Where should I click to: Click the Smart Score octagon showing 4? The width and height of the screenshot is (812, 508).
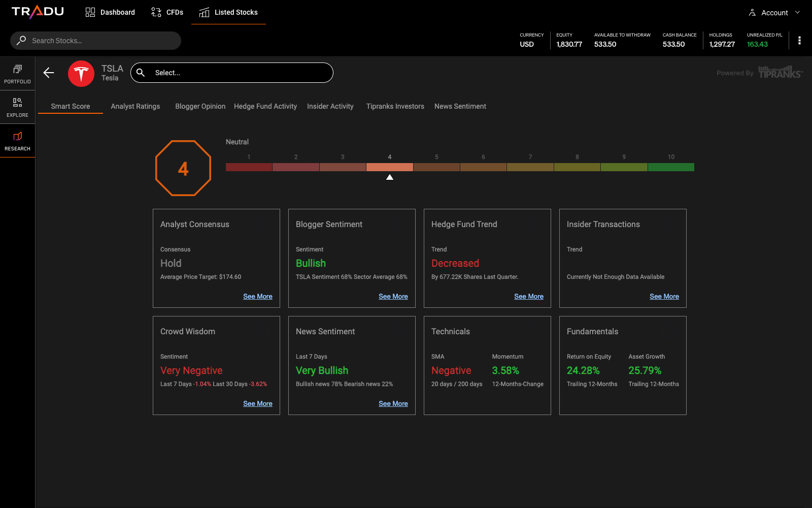tap(183, 168)
